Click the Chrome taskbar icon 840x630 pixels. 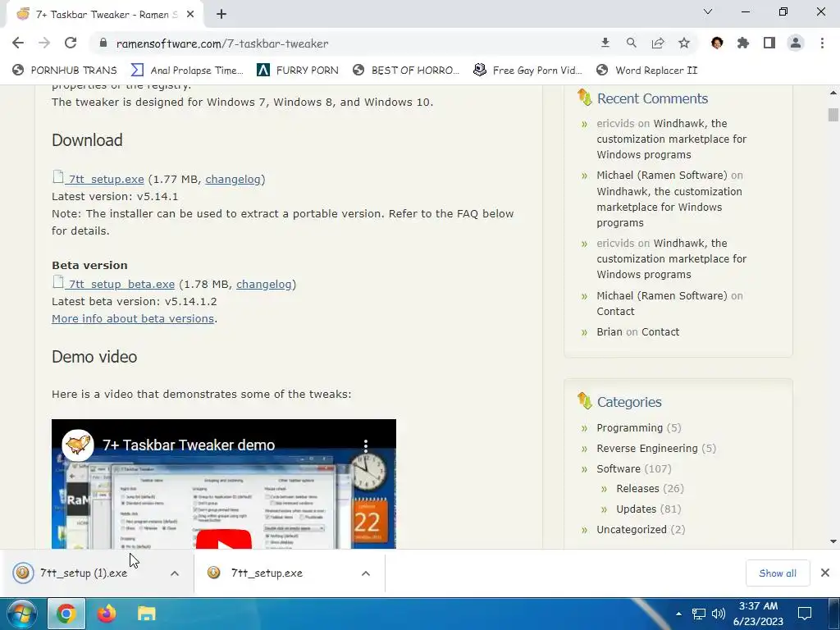pos(66,614)
